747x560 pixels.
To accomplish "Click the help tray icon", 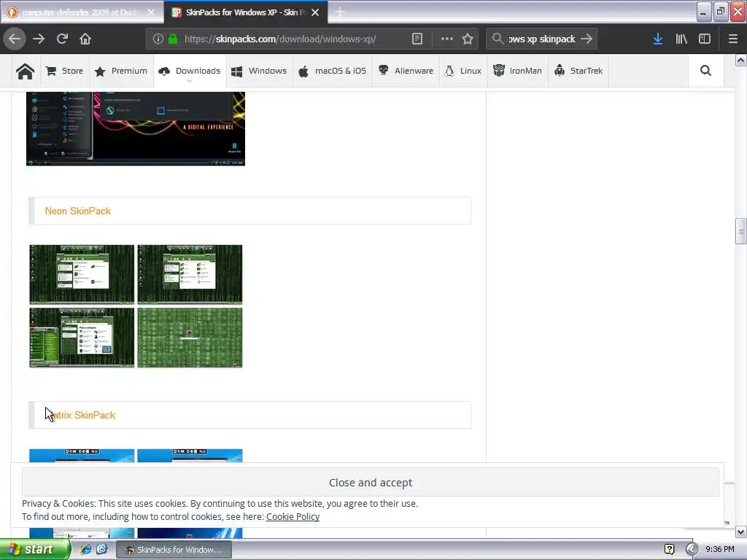I will (670, 550).
